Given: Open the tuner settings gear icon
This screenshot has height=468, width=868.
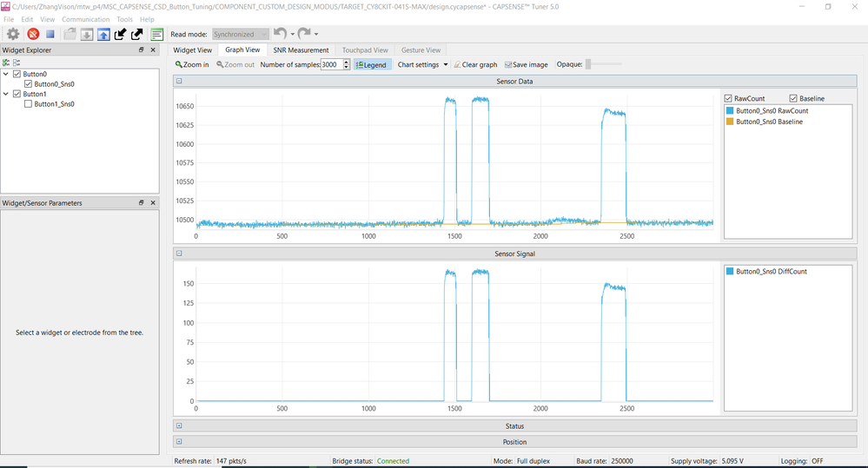Looking at the screenshot, I should coord(13,34).
